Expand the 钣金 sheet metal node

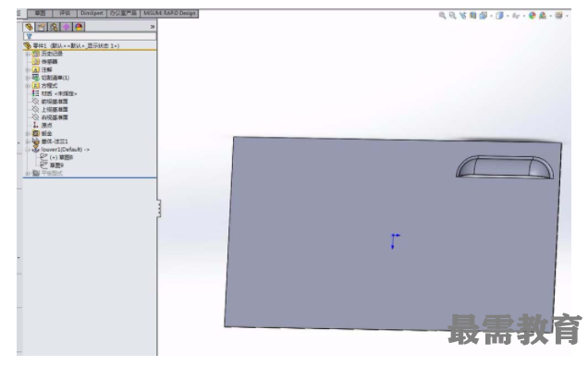click(28, 133)
